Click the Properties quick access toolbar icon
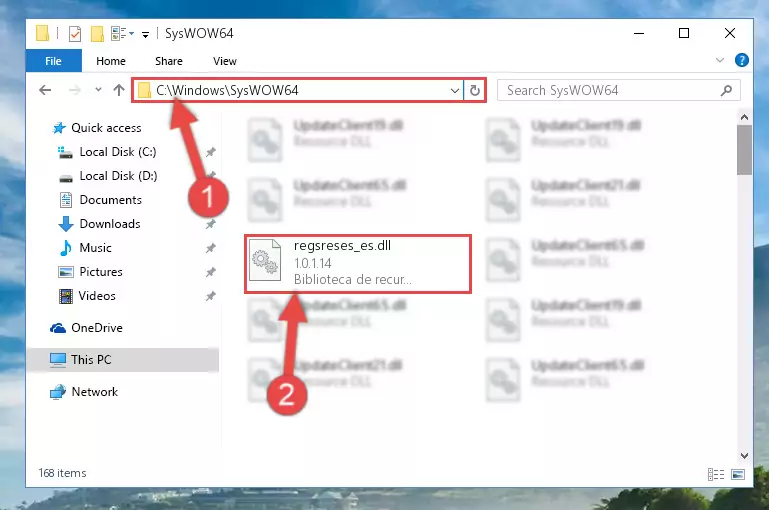769x510 pixels. (75, 34)
